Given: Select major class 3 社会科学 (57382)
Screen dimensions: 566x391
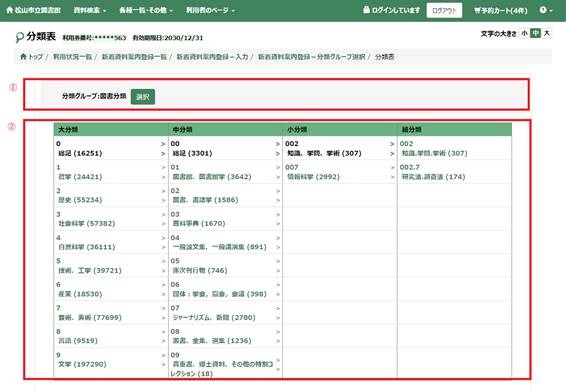Looking at the screenshot, I should 111,219.
